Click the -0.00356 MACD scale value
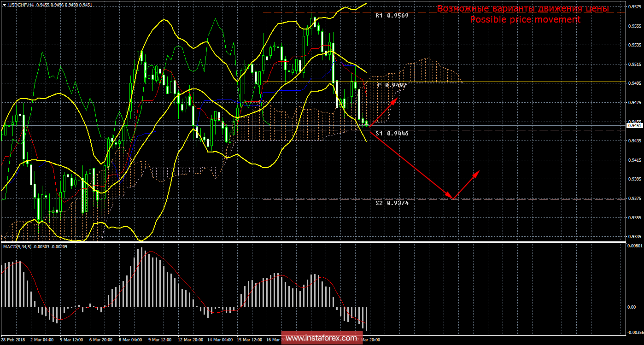 [635, 332]
